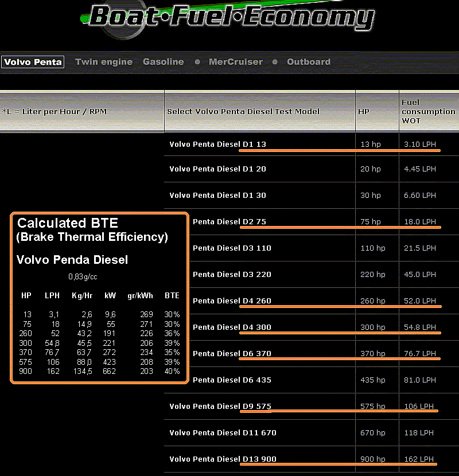Viewport: 459px width, 476px height.
Task: Click the '45.0 LPH' value
Action: coord(420,275)
